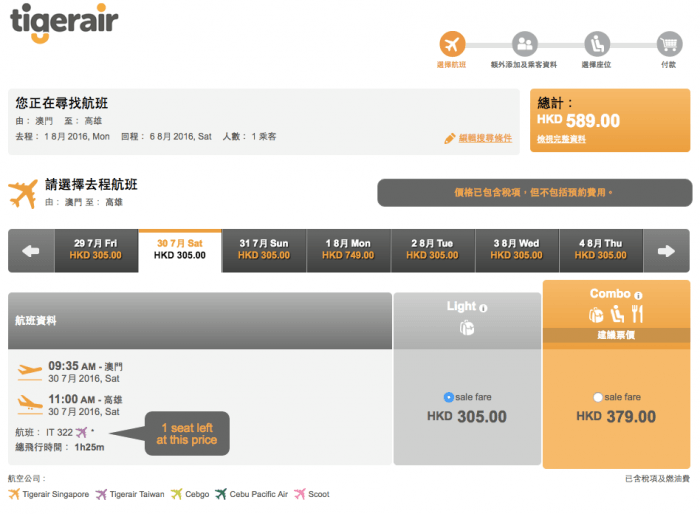
Task: Click the takeoff plane icon at 09:35
Action: [29, 372]
